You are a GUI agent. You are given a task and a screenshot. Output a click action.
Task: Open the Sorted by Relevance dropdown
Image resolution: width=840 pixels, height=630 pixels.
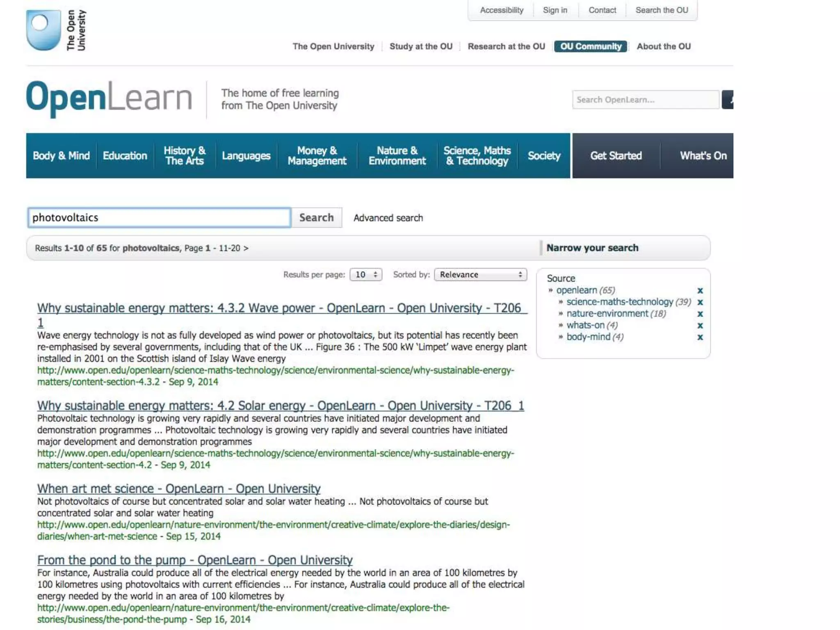(480, 275)
